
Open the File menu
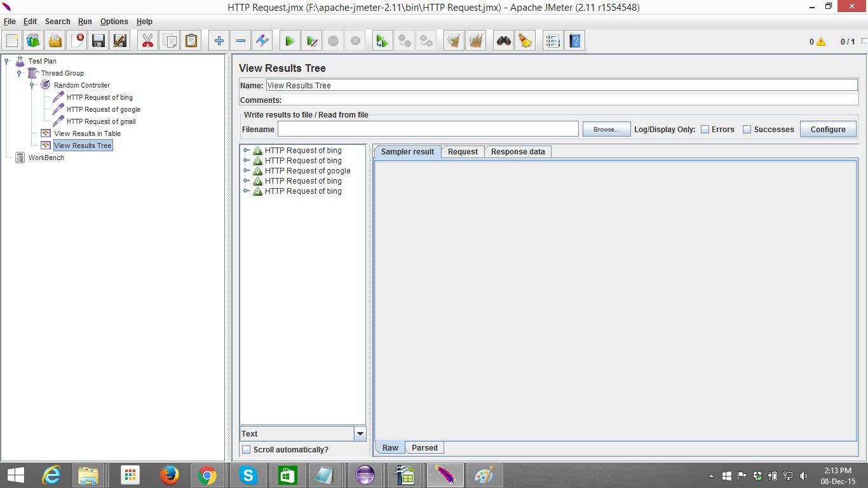coord(10,22)
